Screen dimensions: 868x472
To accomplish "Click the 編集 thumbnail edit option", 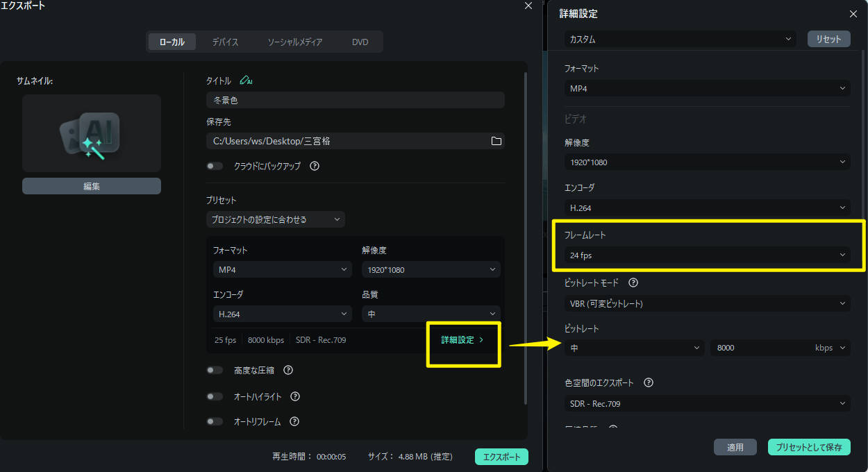I will 91,185.
